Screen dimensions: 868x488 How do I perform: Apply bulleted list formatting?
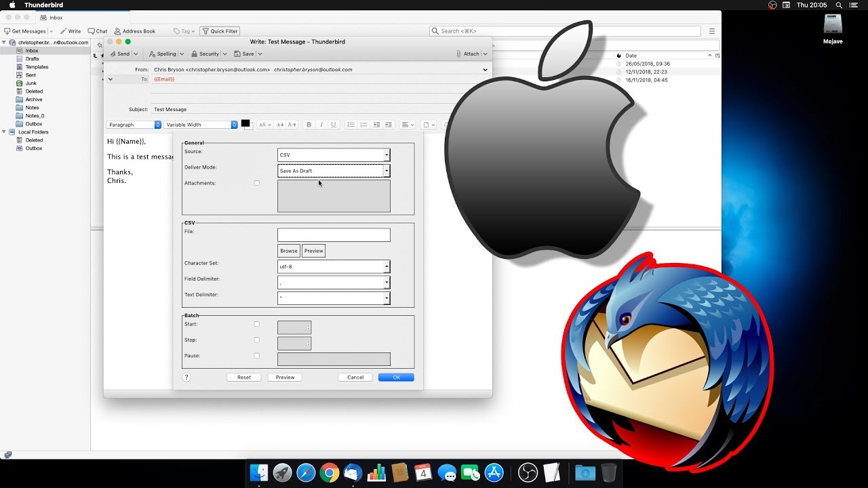coord(351,125)
